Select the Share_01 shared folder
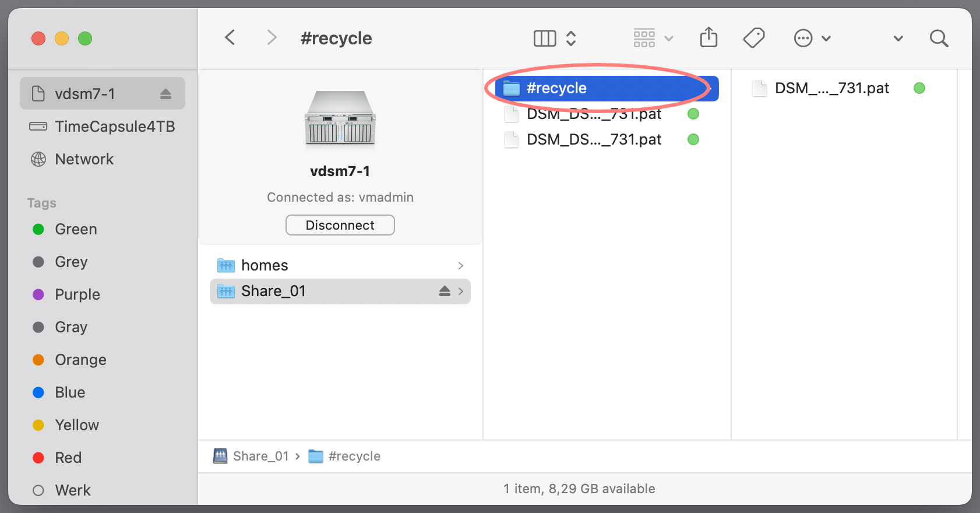This screenshot has height=513, width=980. point(340,291)
